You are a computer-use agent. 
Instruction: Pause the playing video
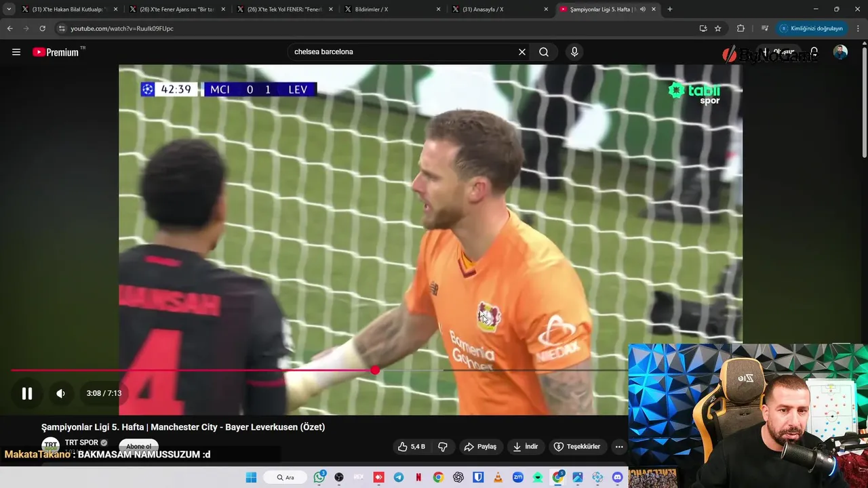[27, 393]
